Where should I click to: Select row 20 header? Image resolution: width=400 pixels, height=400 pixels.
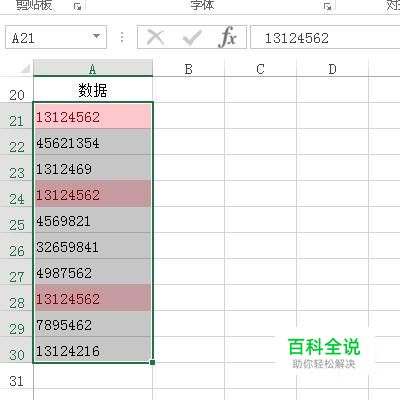pos(16,90)
